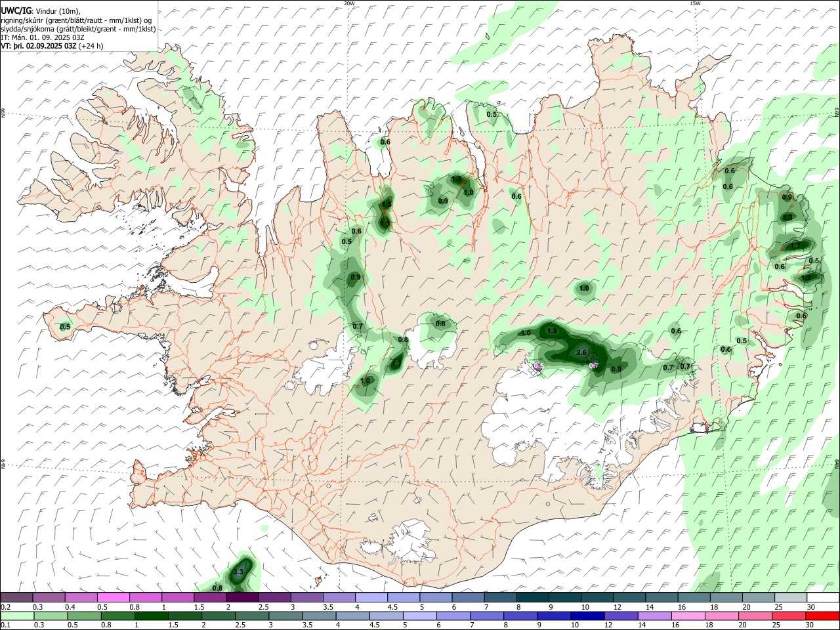This screenshot has height=630, width=840.
Task: Click the pale green 0.1–0.3 swatch on rain scale
Action: point(16,616)
